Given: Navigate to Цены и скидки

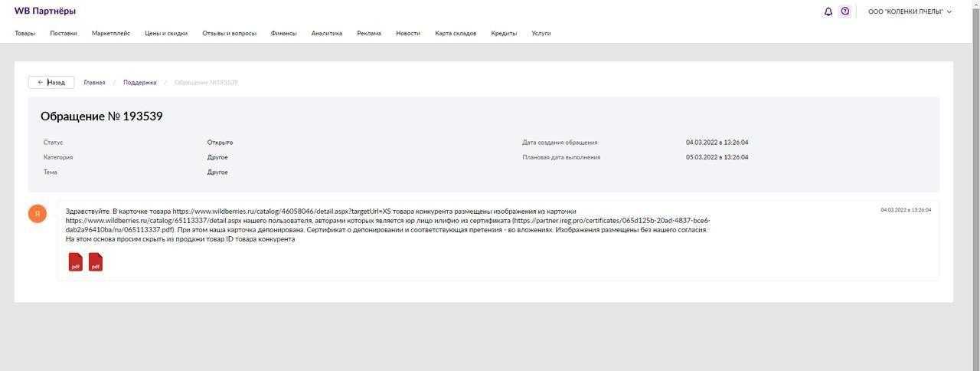Looking at the screenshot, I should coord(166,34).
